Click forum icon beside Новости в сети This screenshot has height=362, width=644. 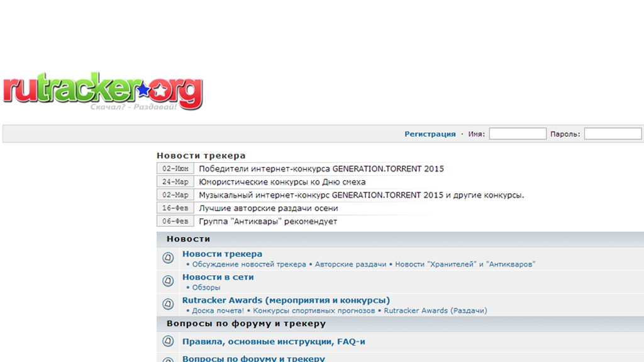point(168,281)
